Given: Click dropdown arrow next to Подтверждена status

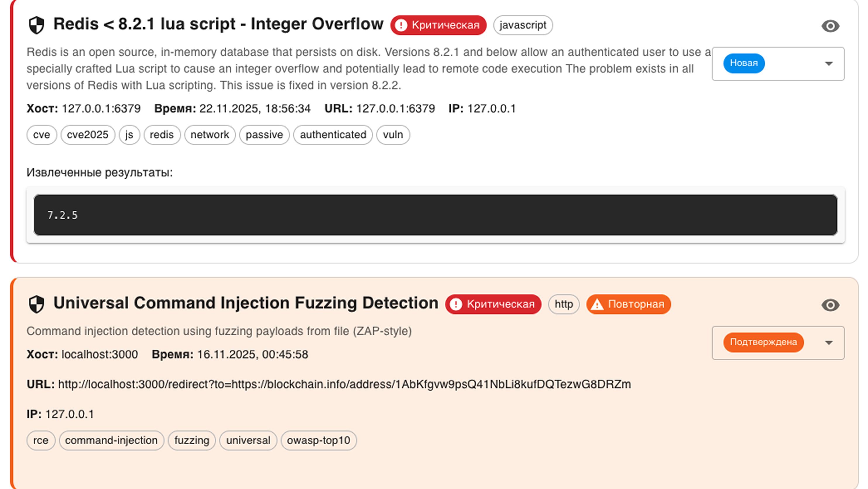Looking at the screenshot, I should tap(828, 343).
